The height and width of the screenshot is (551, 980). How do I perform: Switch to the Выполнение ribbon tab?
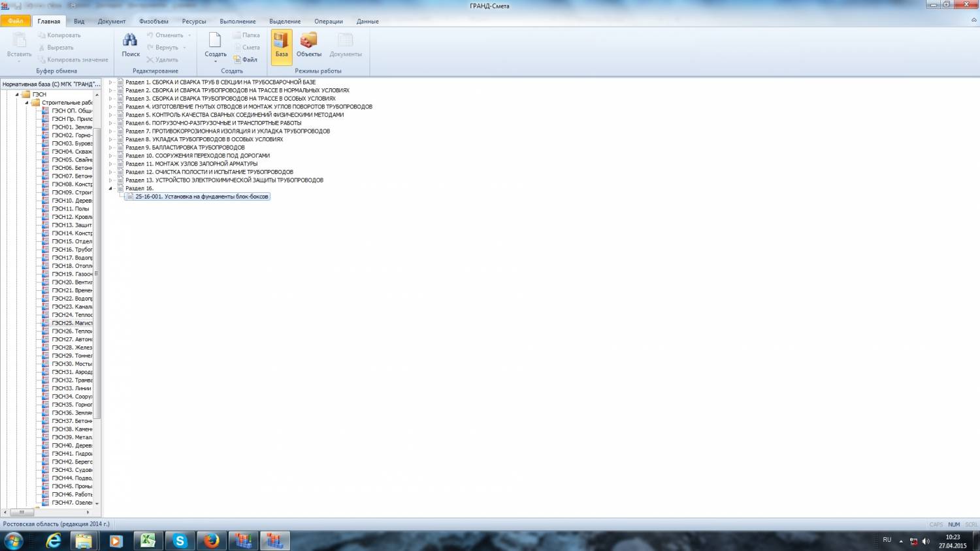click(238, 22)
